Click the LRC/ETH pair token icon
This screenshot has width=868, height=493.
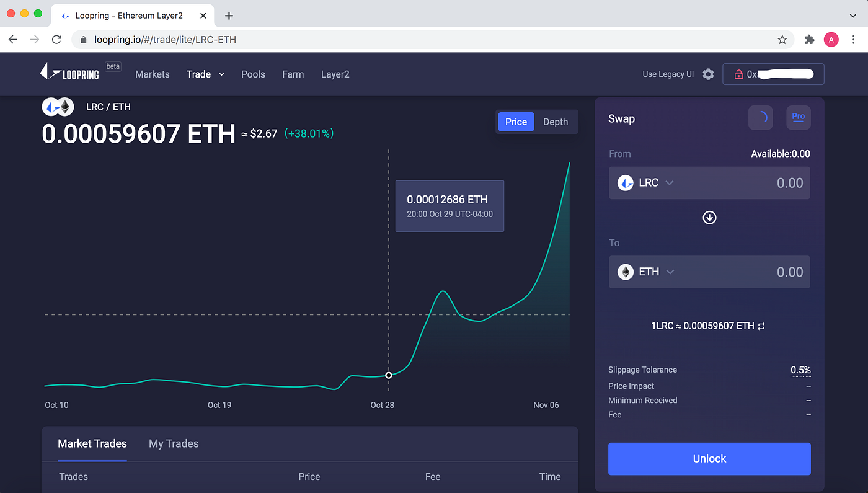[x=58, y=107]
